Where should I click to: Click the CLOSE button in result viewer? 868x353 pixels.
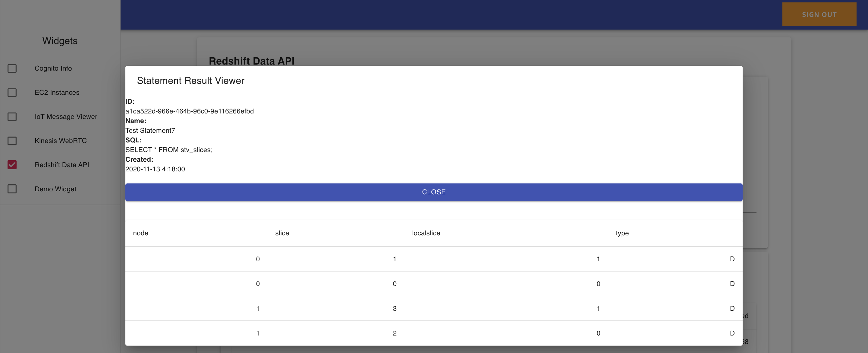point(434,192)
